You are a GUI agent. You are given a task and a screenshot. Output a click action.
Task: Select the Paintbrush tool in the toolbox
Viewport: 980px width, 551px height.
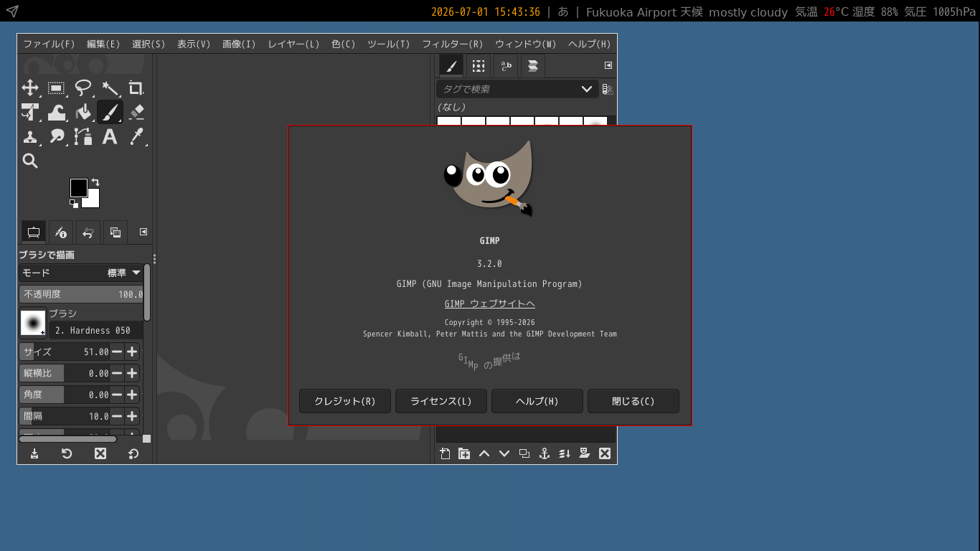click(110, 113)
